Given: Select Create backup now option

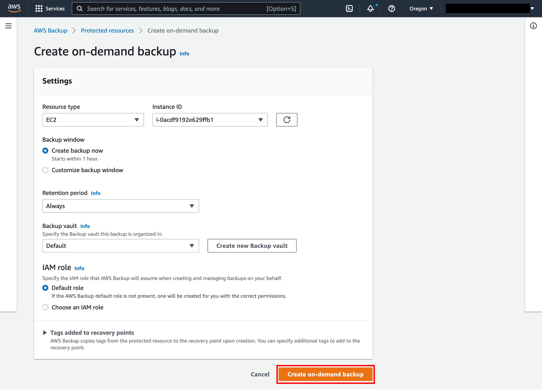Looking at the screenshot, I should (x=45, y=151).
